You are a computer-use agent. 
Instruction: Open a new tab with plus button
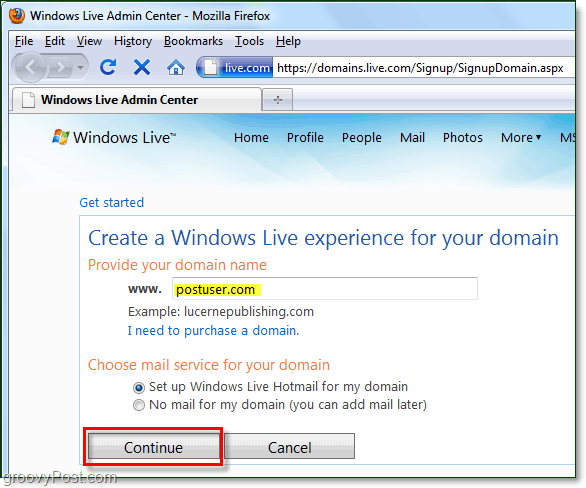(x=277, y=100)
